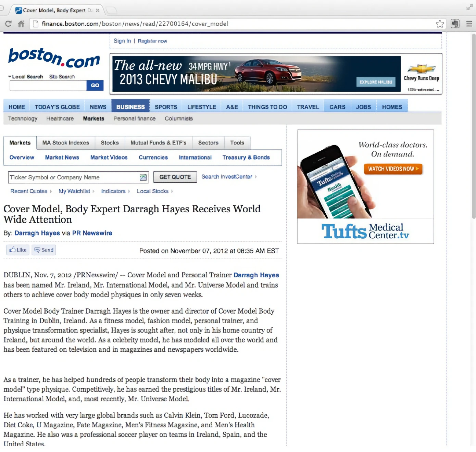The image size is (476, 452).
Task: Open the International link
Action: click(195, 158)
